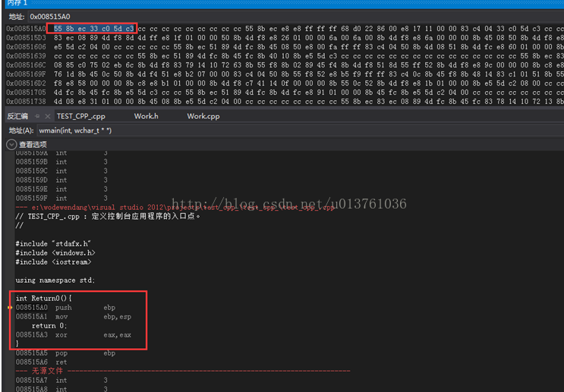This screenshot has height=392, width=564.
Task: Click the #include <windows.h> line
Action: pos(55,252)
